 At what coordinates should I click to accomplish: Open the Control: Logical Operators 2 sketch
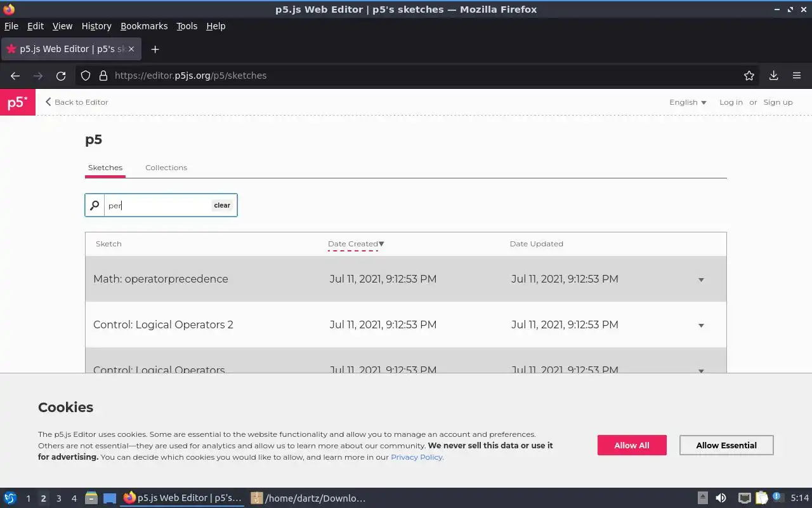tap(163, 324)
